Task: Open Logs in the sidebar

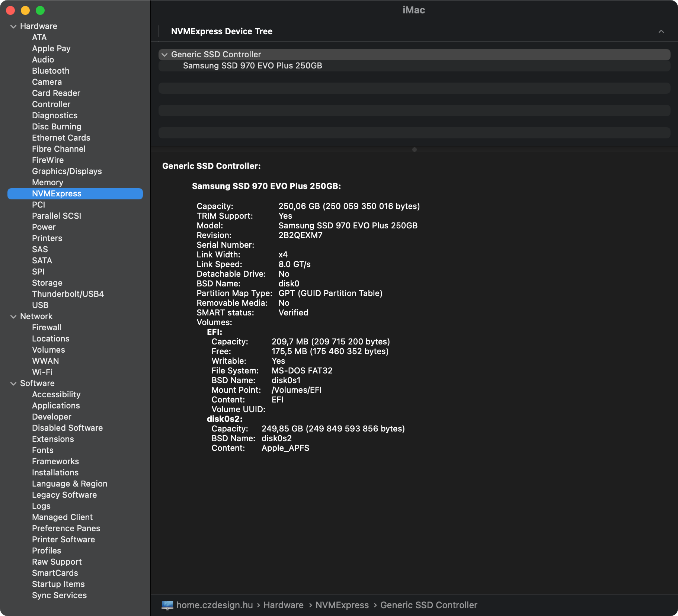Action: click(41, 506)
